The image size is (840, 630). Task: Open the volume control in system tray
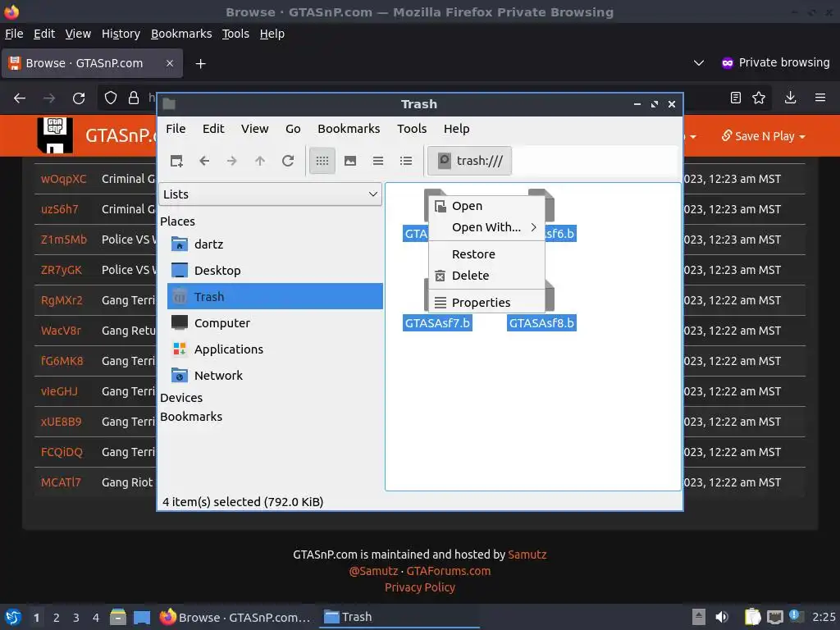click(722, 617)
